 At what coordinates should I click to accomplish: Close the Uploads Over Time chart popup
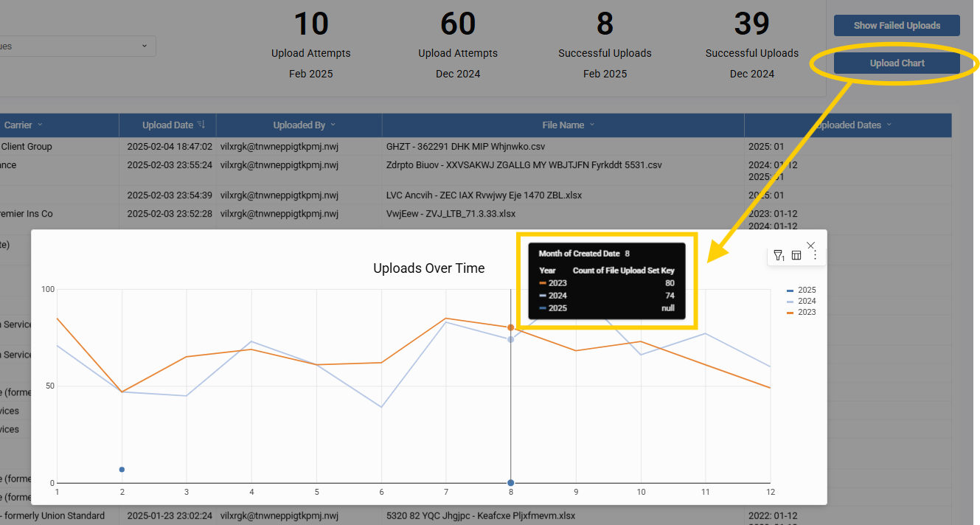click(x=811, y=245)
